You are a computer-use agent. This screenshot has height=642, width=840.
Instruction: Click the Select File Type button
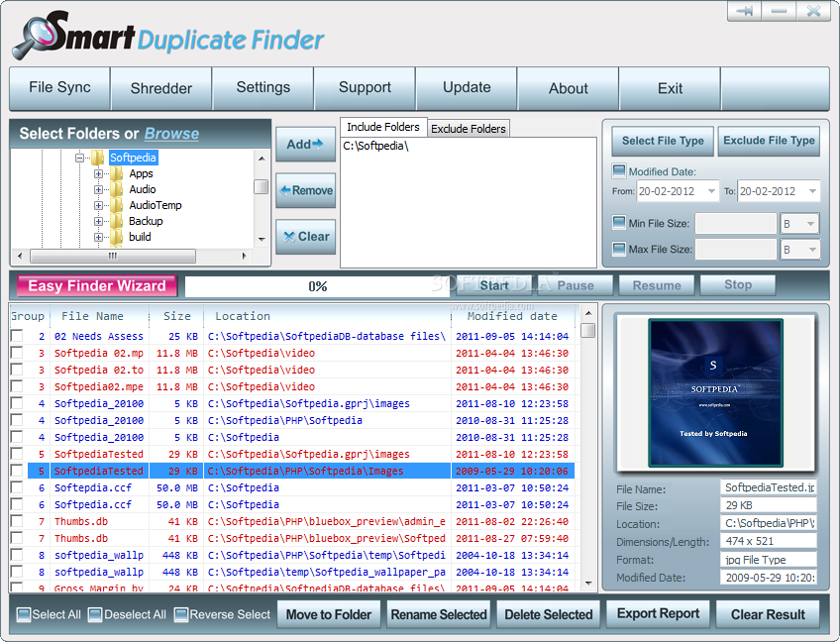pyautogui.click(x=663, y=141)
